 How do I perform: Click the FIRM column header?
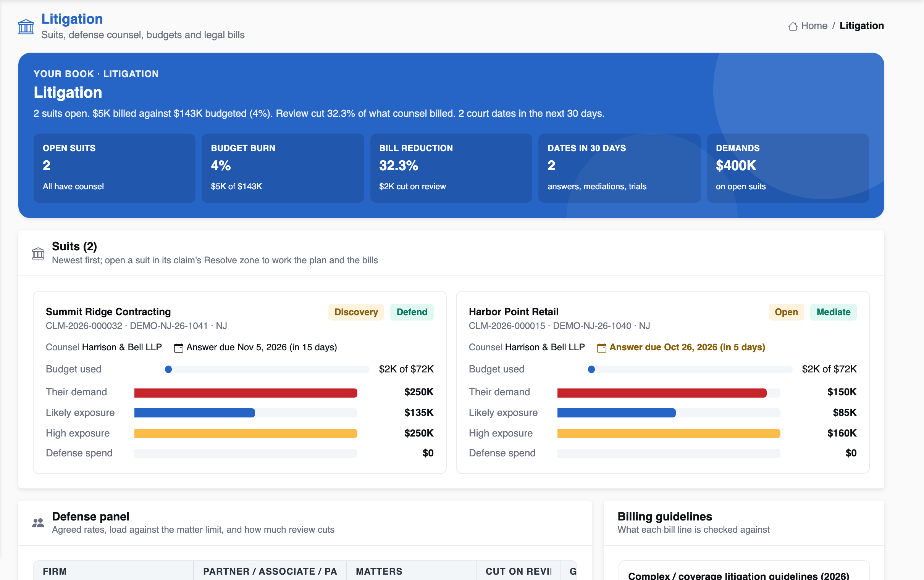113,571
